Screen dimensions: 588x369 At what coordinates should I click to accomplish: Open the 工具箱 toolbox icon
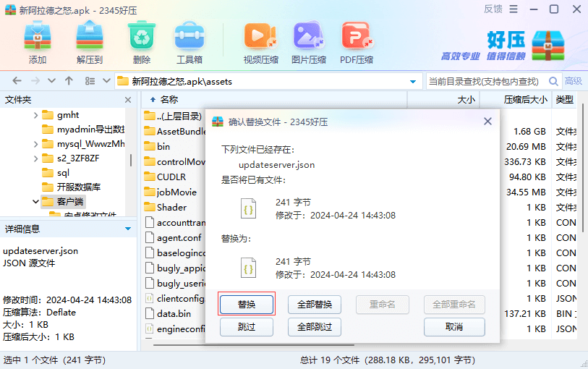pos(189,37)
